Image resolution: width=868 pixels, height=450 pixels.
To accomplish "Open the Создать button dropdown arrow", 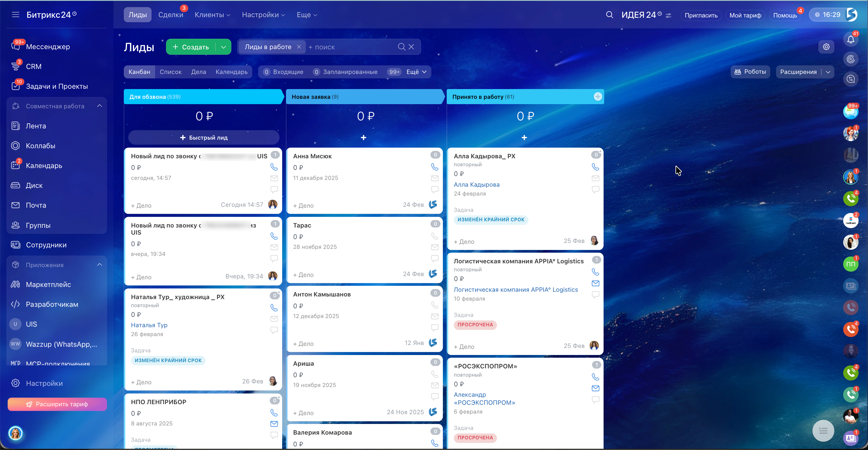I will coord(223,47).
